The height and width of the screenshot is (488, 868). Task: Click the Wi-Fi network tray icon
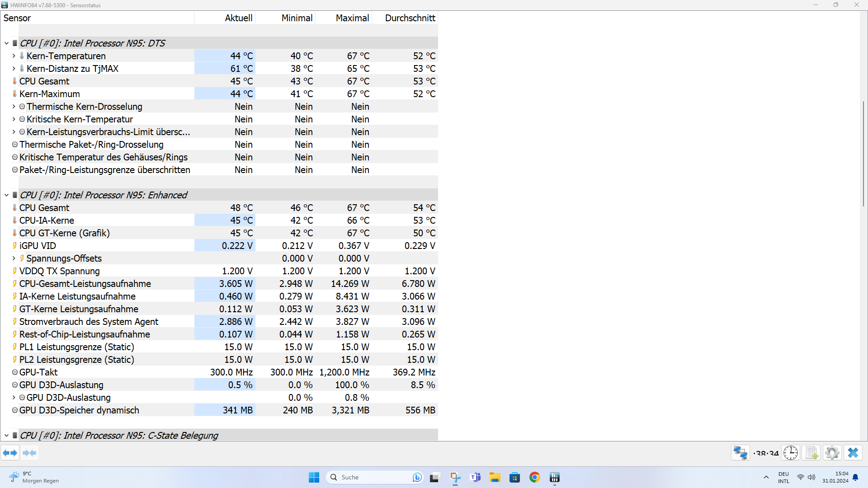801,477
